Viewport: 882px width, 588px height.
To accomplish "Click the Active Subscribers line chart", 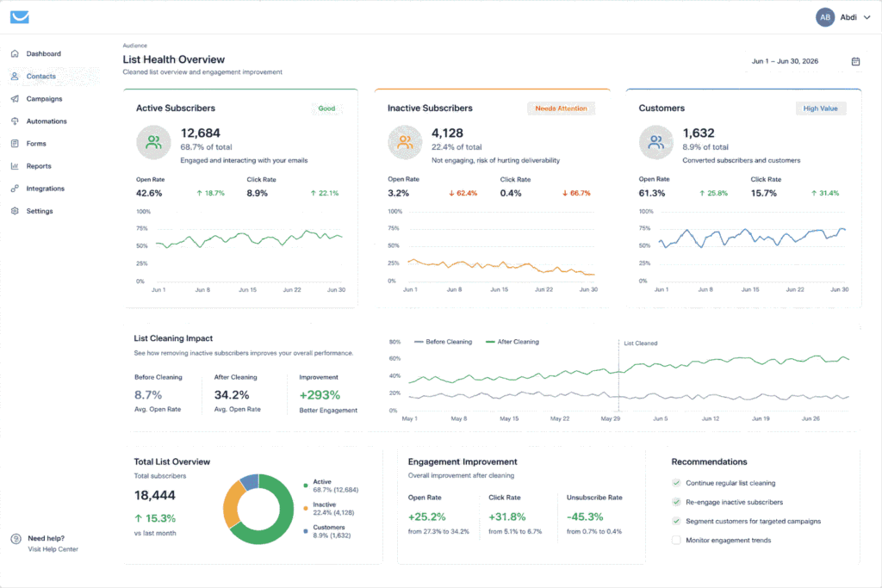I will pyautogui.click(x=249, y=239).
